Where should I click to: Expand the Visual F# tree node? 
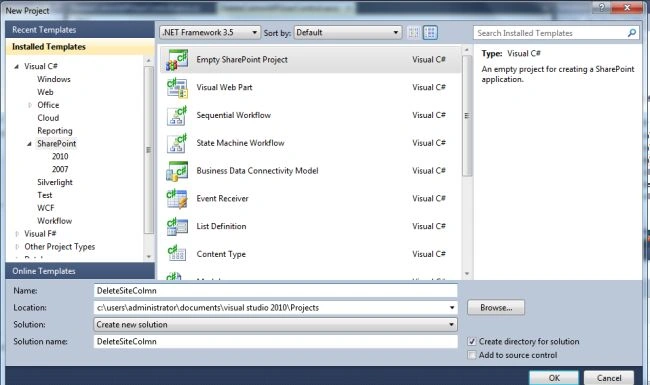click(17, 234)
